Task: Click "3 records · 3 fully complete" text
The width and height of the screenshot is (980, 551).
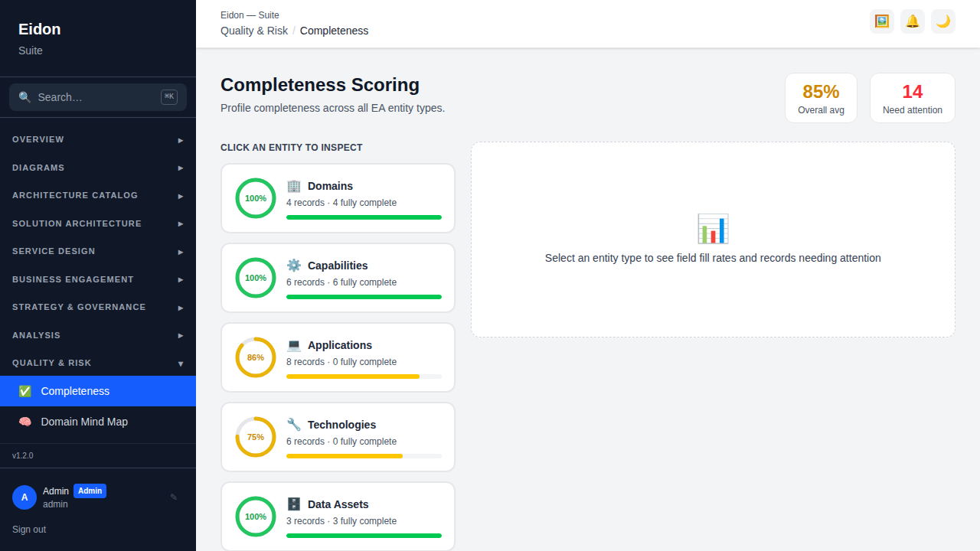Action: click(x=341, y=521)
